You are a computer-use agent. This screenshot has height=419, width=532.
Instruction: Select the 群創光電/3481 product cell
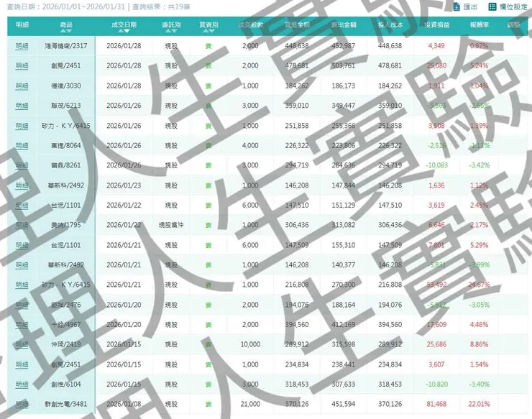[66, 404]
